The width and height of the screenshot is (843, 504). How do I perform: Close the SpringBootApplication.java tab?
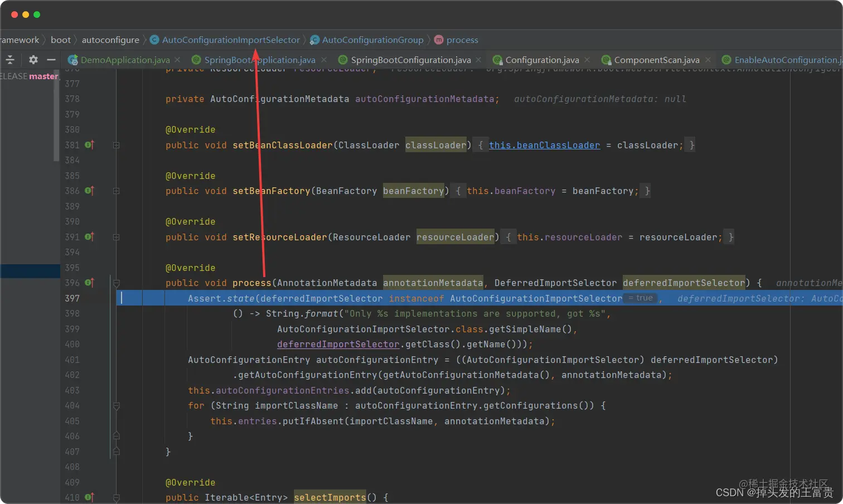pyautogui.click(x=323, y=60)
